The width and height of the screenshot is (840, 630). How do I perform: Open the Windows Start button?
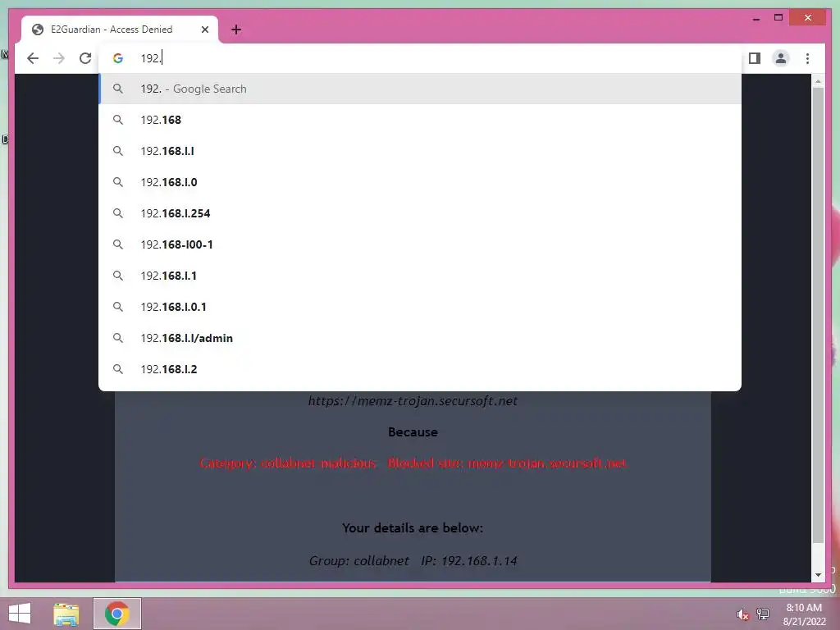click(x=20, y=614)
